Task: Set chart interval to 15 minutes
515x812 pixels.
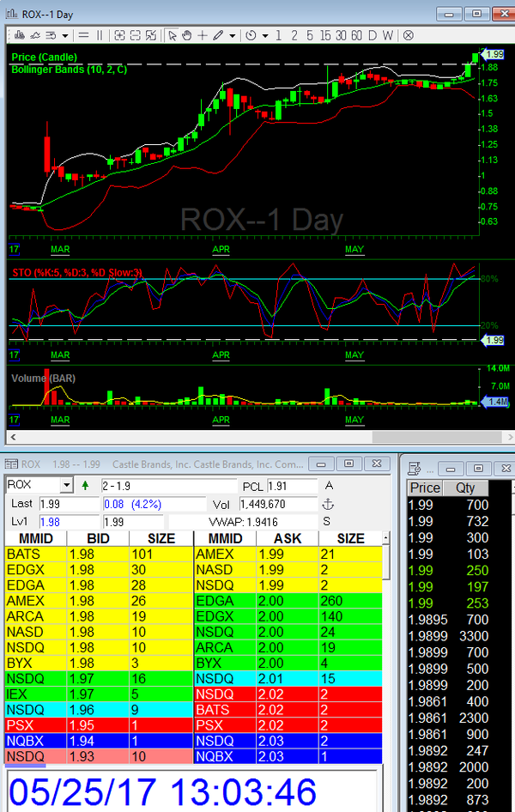Action: pyautogui.click(x=324, y=35)
